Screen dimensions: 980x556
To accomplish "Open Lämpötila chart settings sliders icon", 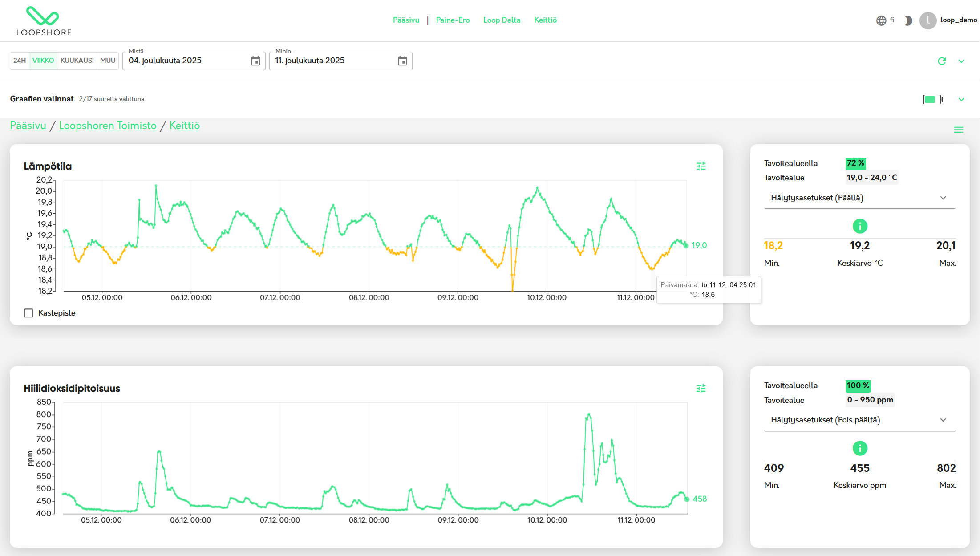I will click(701, 166).
